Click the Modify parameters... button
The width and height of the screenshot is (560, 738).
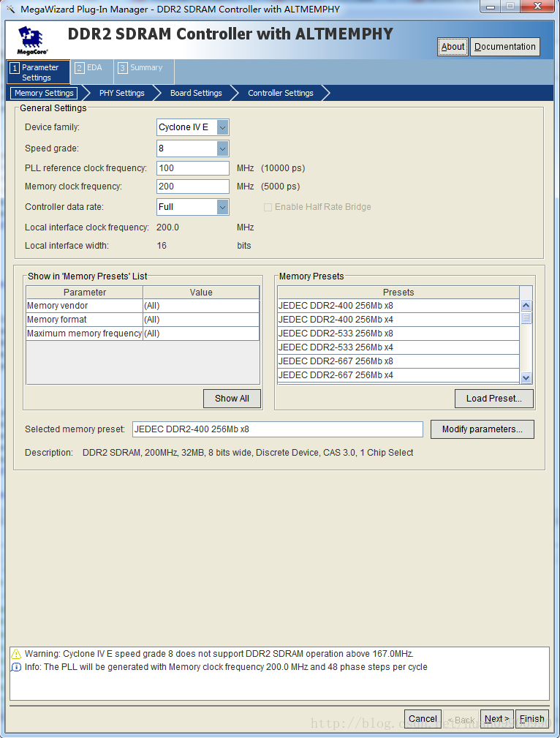click(x=483, y=429)
